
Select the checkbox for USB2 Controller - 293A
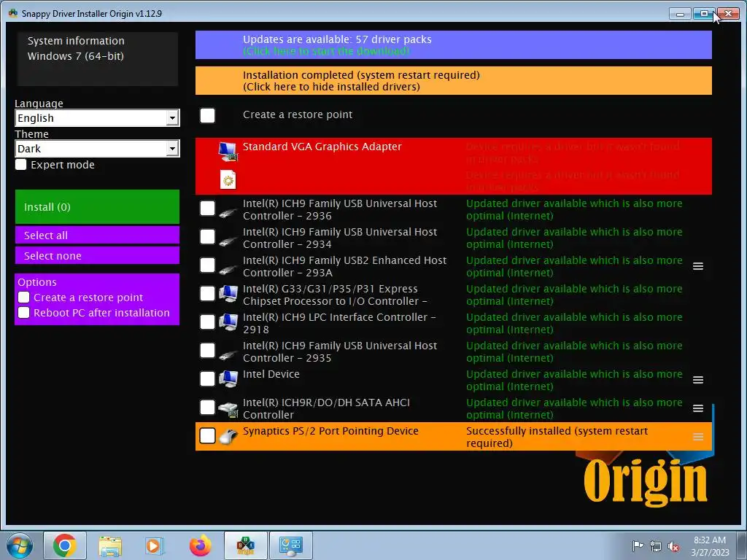[x=208, y=265]
